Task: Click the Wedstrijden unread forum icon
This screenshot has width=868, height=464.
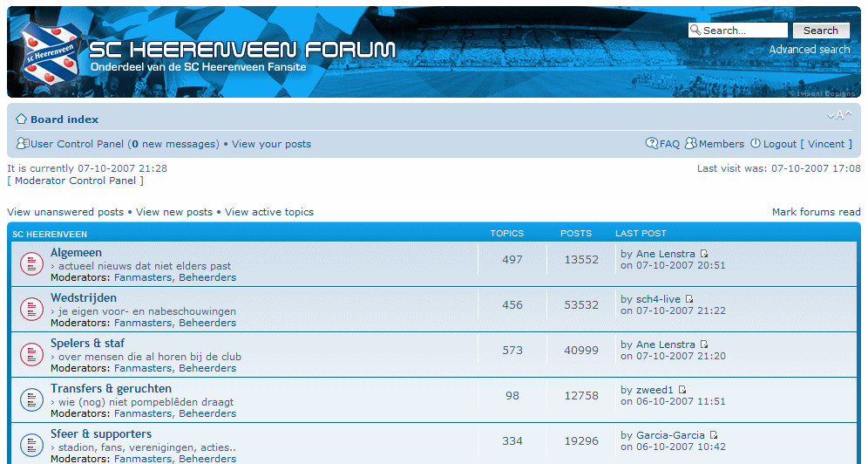Action: coord(31,310)
